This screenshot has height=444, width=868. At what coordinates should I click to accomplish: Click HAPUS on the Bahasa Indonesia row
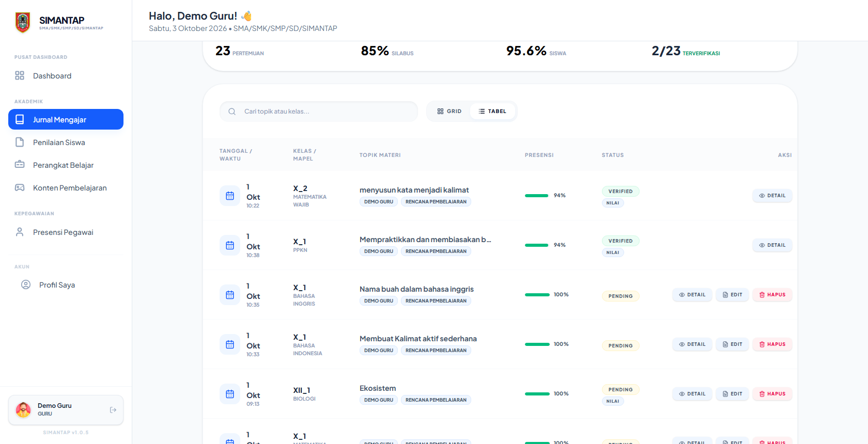(x=772, y=344)
